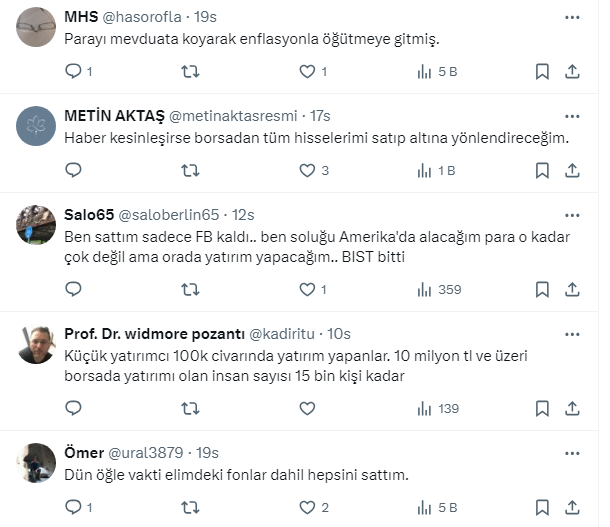Screen dimensions: 610x527
Task: Retweet Ömer's post
Action: point(189,507)
